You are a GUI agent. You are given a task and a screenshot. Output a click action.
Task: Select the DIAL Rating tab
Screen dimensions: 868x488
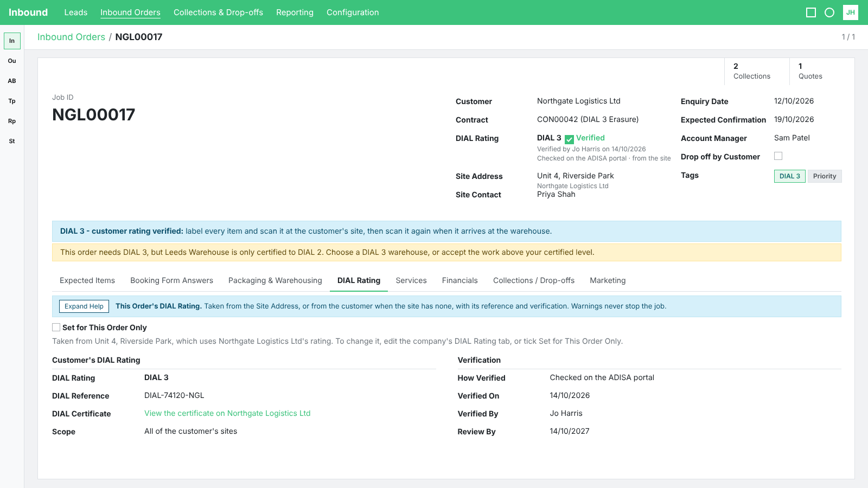tap(359, 280)
